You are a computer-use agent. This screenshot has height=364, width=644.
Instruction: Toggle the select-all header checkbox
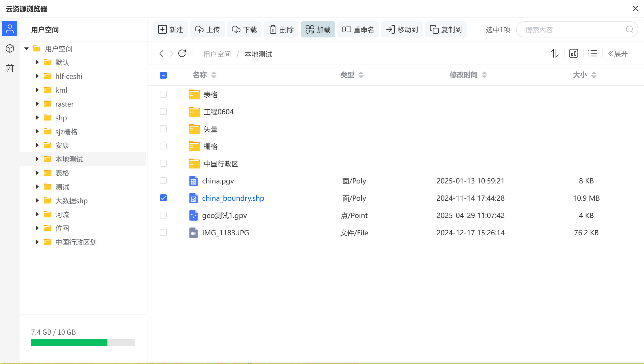(163, 75)
